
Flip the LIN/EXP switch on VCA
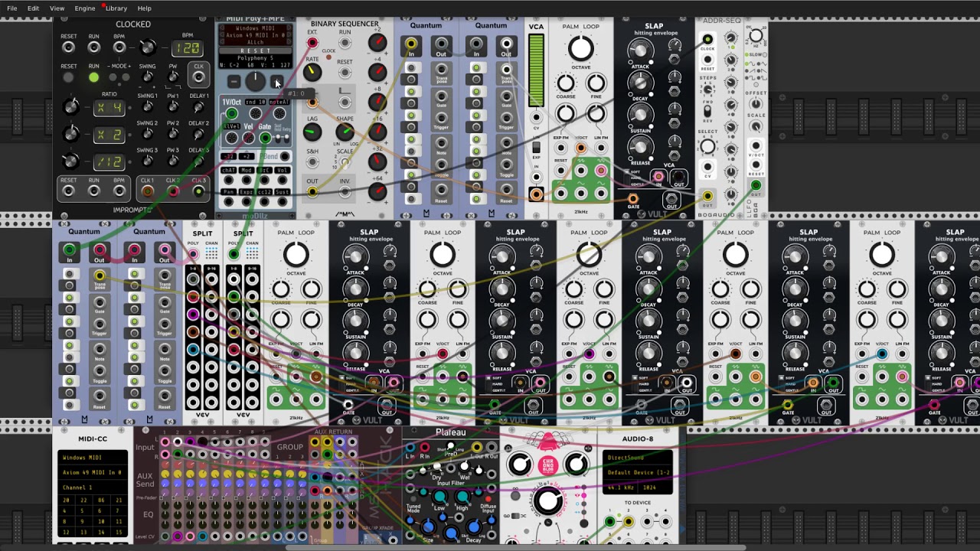click(536, 147)
